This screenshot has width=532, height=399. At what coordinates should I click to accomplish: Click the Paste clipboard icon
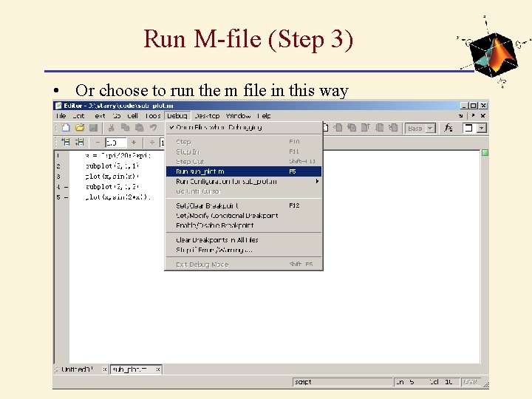[139, 128]
